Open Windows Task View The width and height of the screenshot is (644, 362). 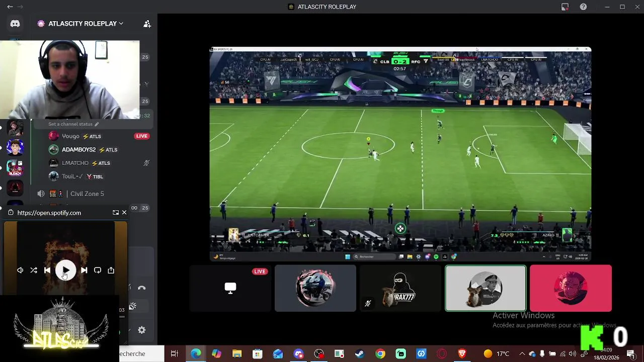(175, 354)
